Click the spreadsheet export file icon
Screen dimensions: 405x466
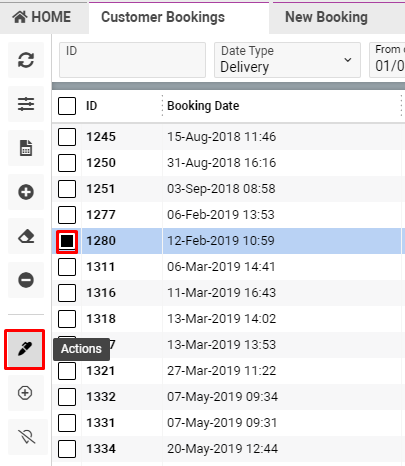26,148
